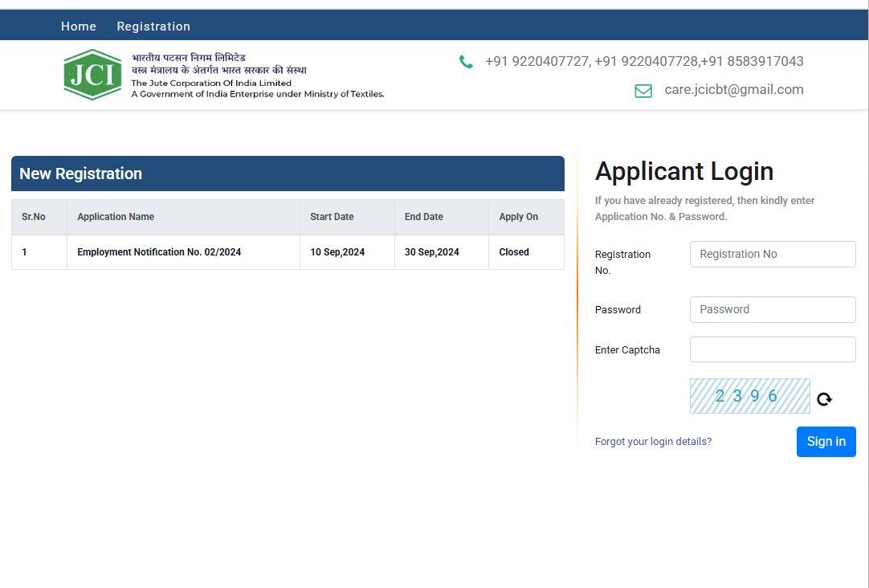This screenshot has height=588, width=869.
Task: Click the New Registration panel heading
Action: point(80,174)
